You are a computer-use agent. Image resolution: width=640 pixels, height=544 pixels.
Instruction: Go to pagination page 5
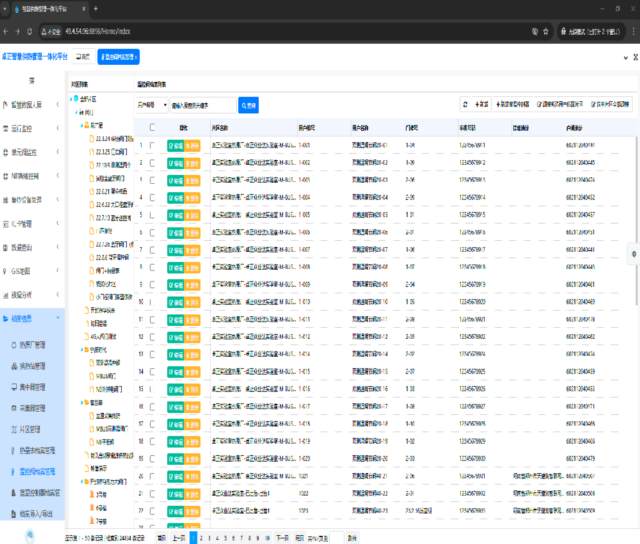coord(225,538)
